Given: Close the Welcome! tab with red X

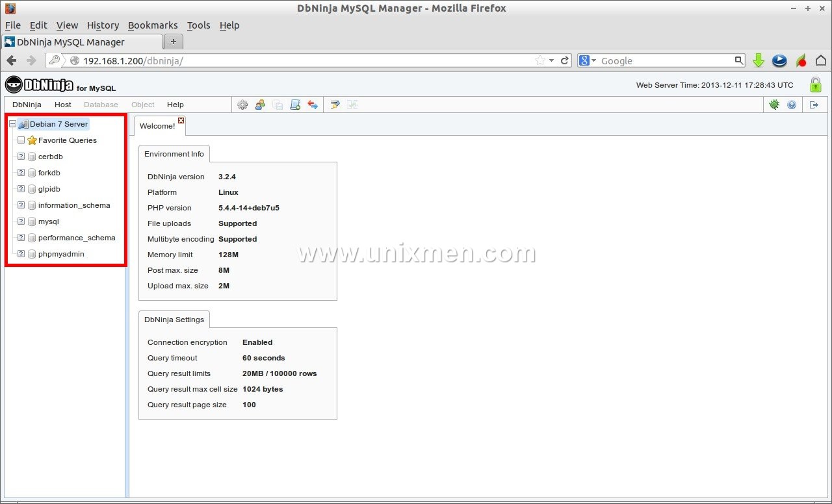Looking at the screenshot, I should point(181,120).
